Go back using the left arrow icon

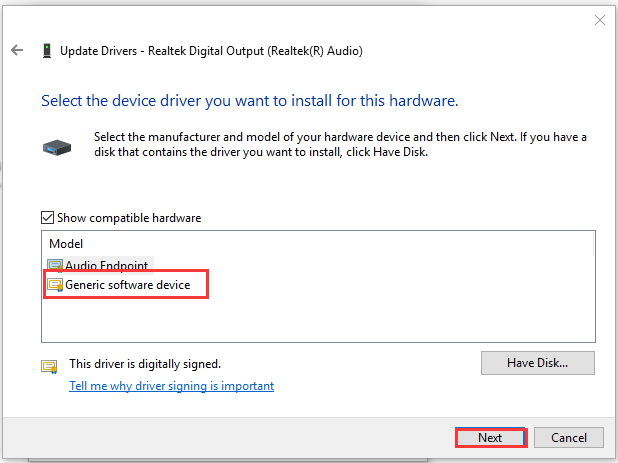click(17, 50)
